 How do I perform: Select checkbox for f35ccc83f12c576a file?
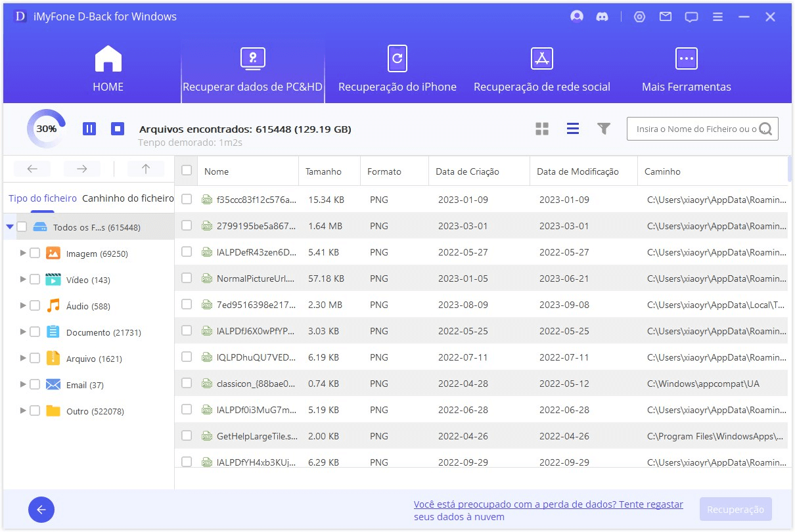(x=187, y=199)
